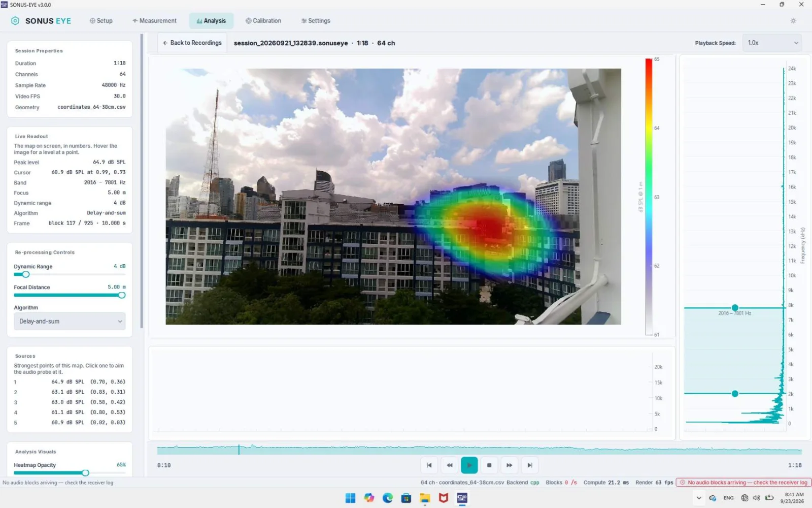Click the Sonus Eye logo icon

15,21
